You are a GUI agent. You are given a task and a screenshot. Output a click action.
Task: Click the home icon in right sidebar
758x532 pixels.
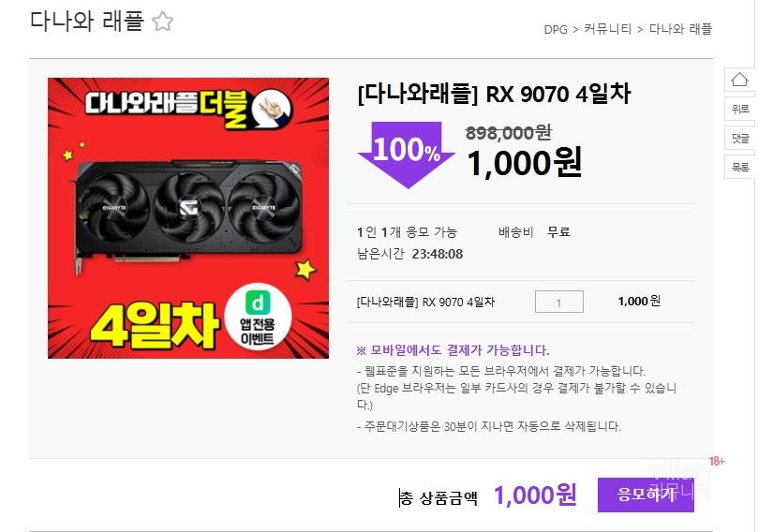point(739,80)
